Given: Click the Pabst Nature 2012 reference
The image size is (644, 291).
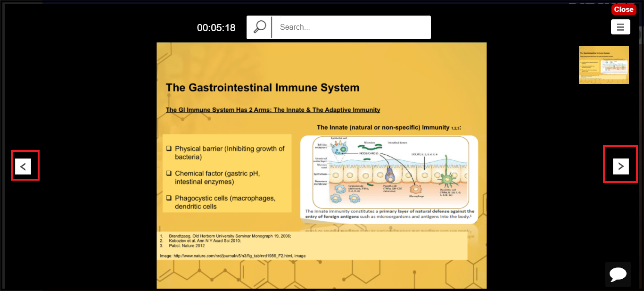Looking at the screenshot, I should (x=187, y=246).
